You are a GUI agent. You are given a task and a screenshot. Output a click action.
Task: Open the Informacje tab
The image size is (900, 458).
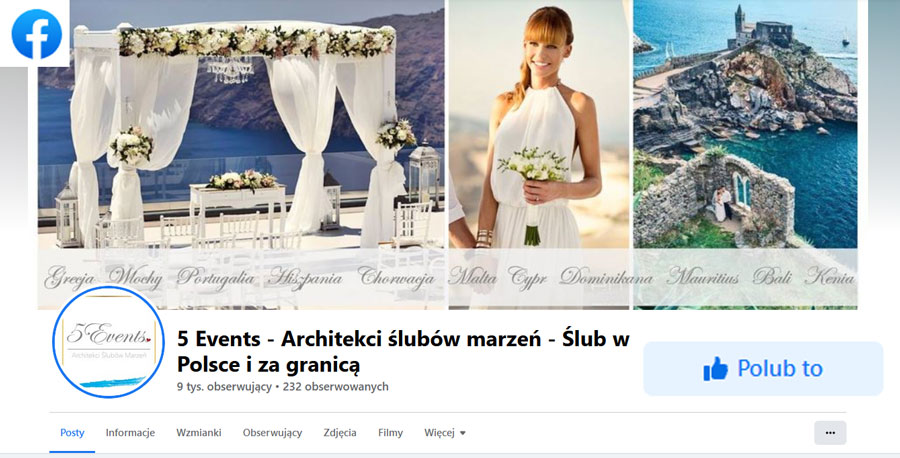130,433
